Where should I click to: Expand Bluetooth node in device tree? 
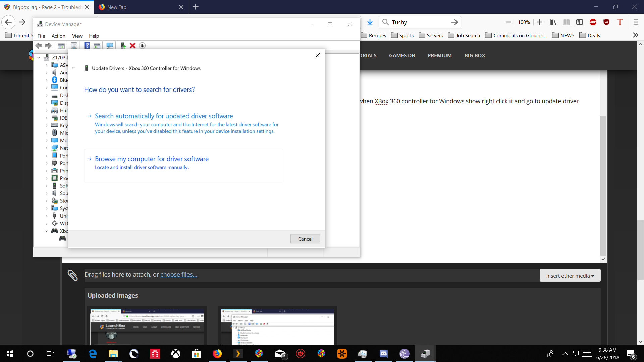coord(47,80)
